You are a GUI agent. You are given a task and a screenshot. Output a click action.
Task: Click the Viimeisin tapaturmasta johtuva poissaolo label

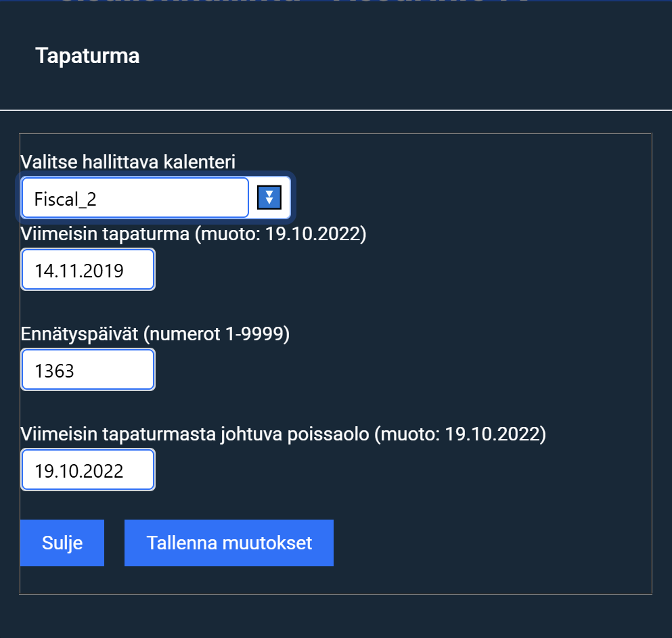(195, 434)
